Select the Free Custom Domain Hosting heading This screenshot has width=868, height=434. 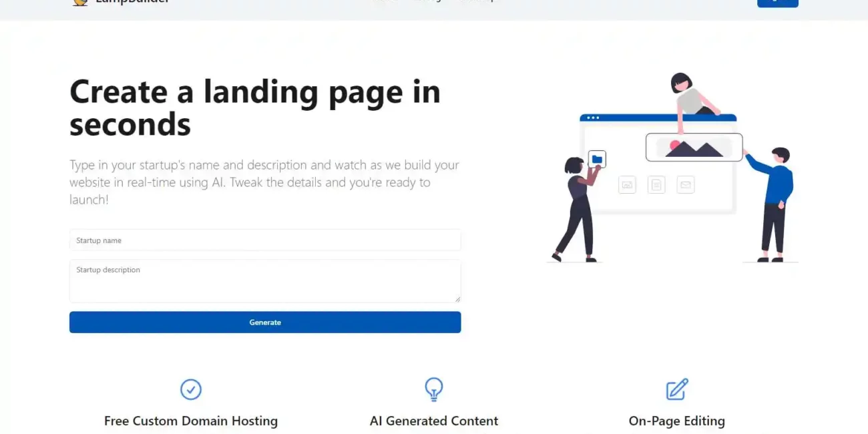pyautogui.click(x=191, y=421)
